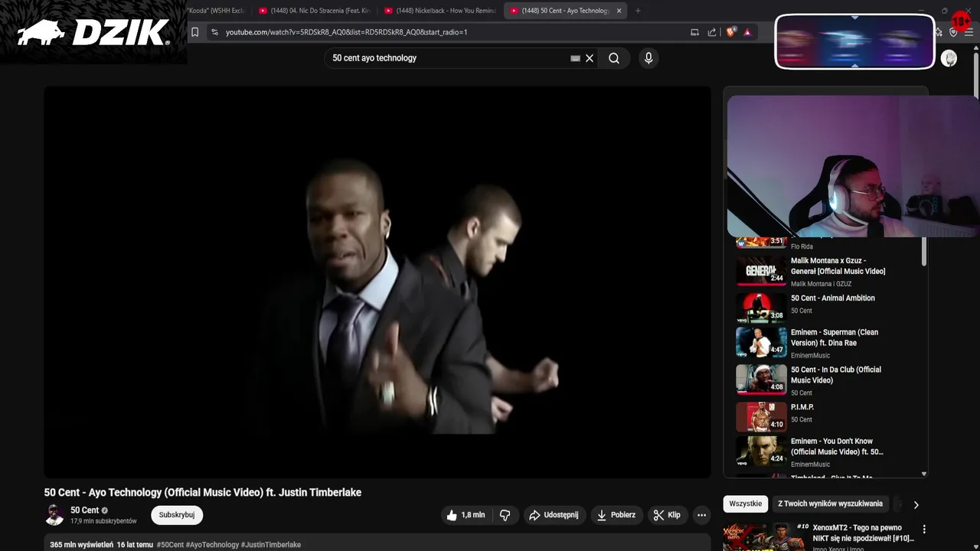
Task: Click the cast/screen icon in address bar
Action: [694, 32]
